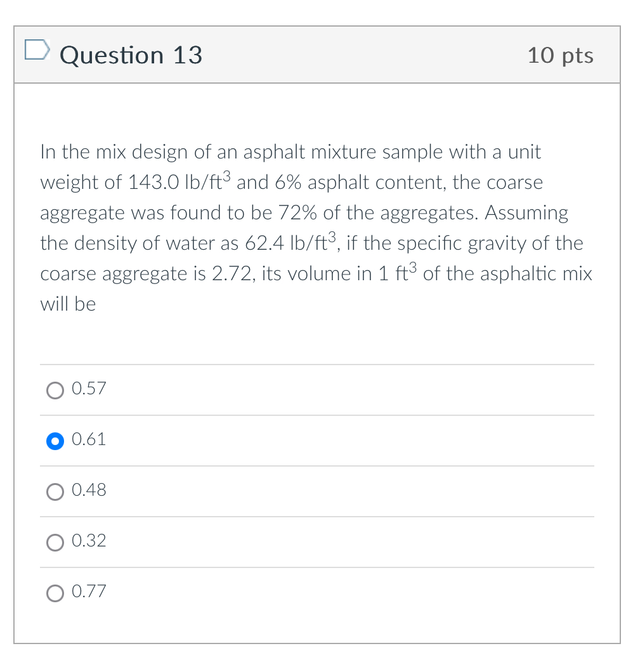This screenshot has width=633, height=672.
Task: Click the 0.48 answer label text
Action: point(89,490)
